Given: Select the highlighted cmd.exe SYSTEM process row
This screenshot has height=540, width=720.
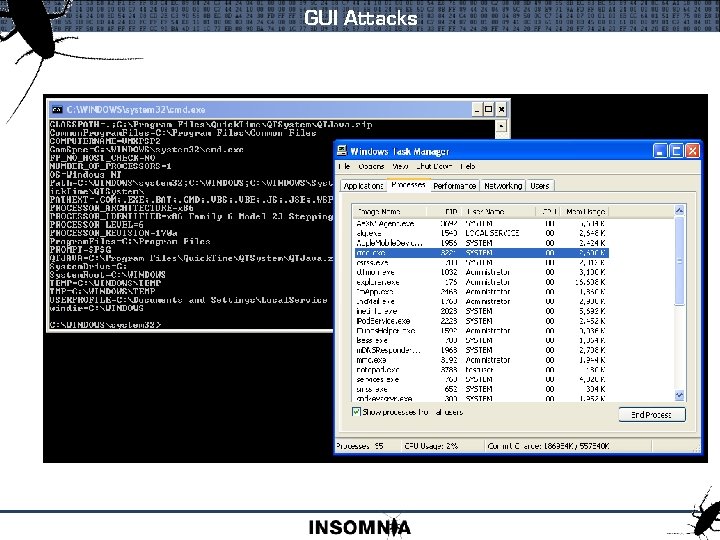Looking at the screenshot, I should coord(481,253).
